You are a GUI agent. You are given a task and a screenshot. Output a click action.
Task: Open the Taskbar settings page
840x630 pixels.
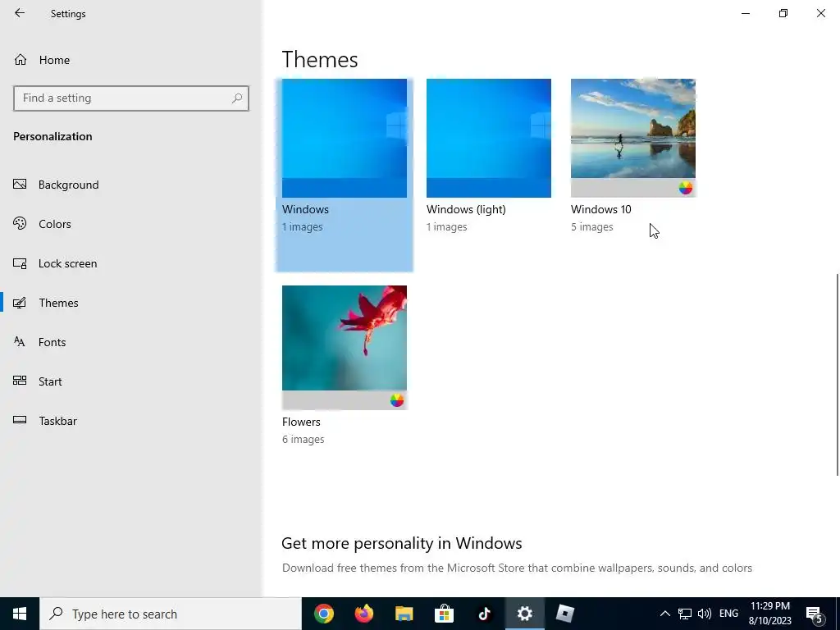point(131,421)
